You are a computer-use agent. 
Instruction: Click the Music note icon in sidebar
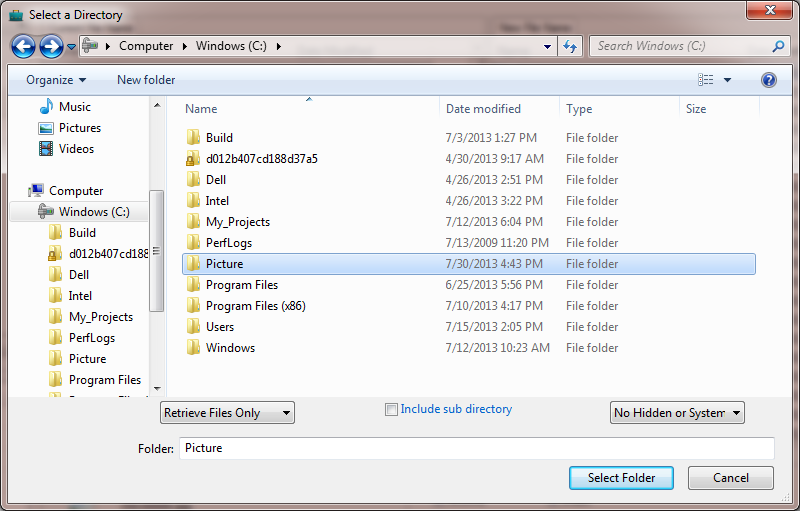point(46,106)
